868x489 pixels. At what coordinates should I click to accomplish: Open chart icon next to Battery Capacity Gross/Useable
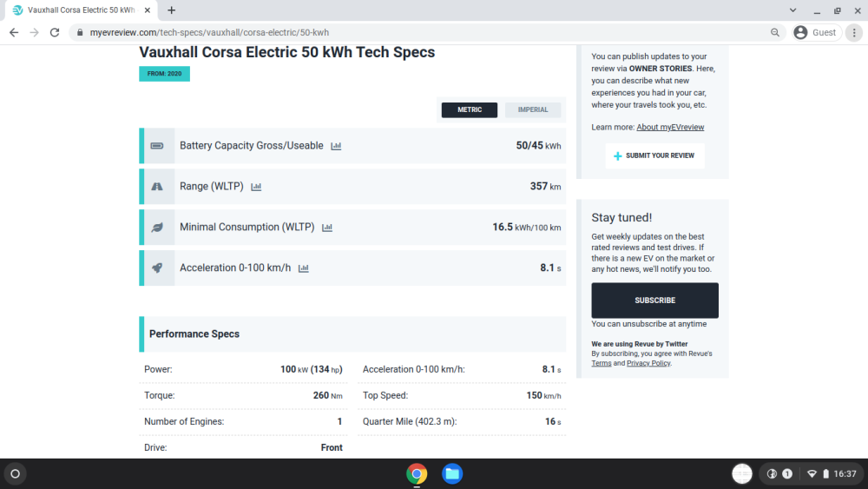[336, 146]
